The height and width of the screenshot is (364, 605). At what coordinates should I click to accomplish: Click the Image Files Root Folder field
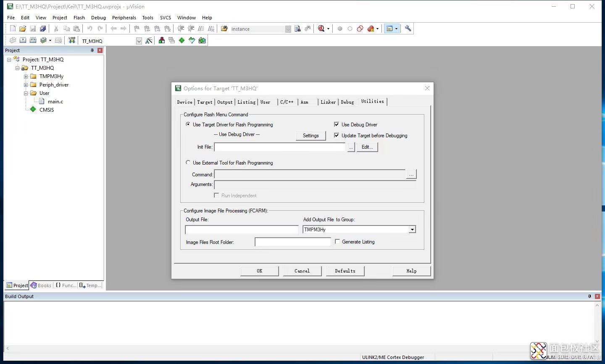(293, 242)
